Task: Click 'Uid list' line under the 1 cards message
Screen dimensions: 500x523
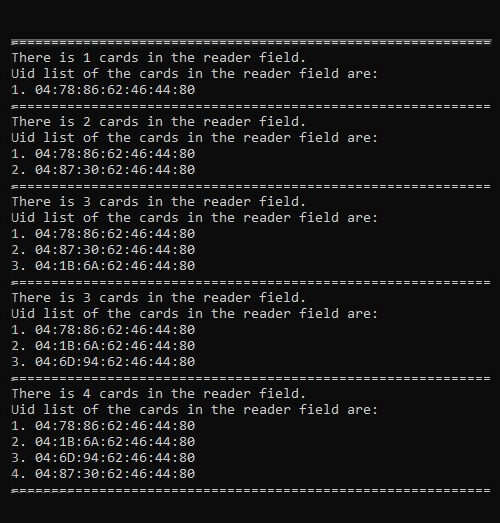Action: (x=194, y=74)
